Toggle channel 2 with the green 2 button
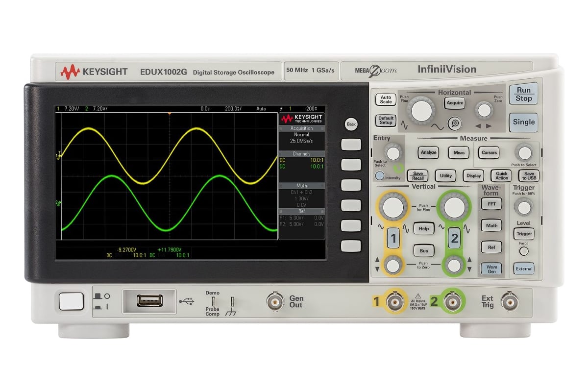 click(455, 238)
